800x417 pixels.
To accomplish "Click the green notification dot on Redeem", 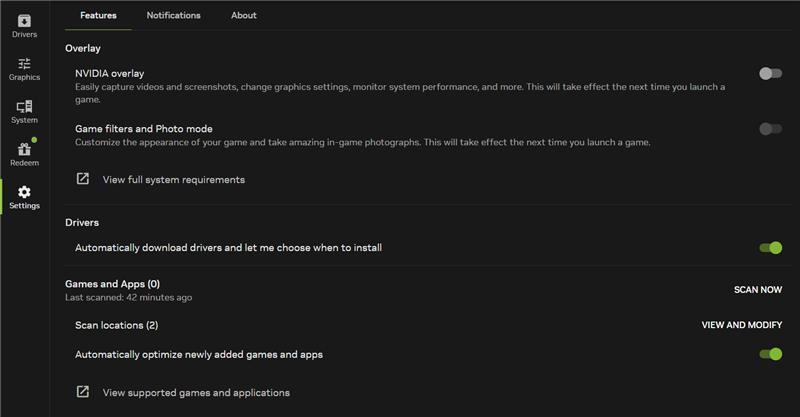I will [34, 139].
